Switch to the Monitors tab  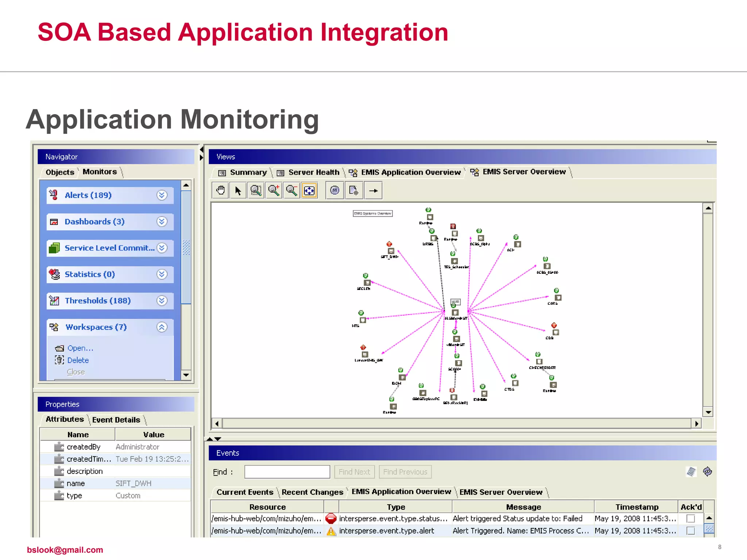[100, 172]
